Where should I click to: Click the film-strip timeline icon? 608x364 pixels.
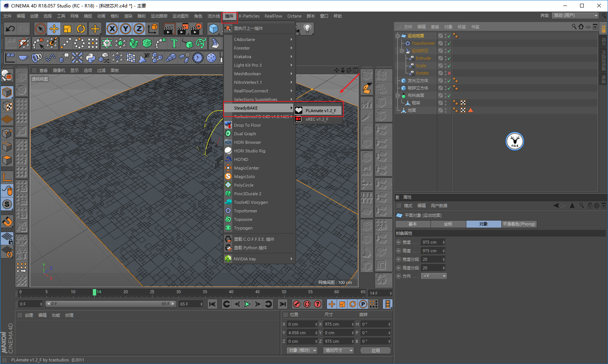(388, 304)
